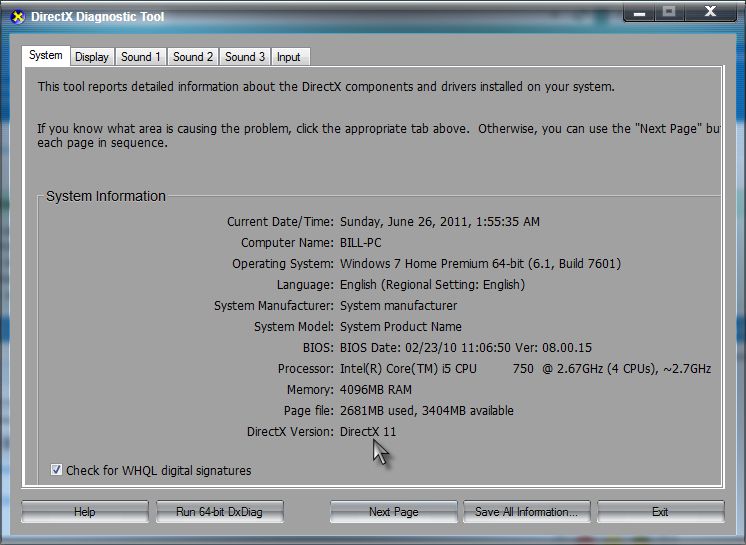Minimize the DirectX Diagnostic Tool window
The width and height of the screenshot is (746, 545).
639,13
